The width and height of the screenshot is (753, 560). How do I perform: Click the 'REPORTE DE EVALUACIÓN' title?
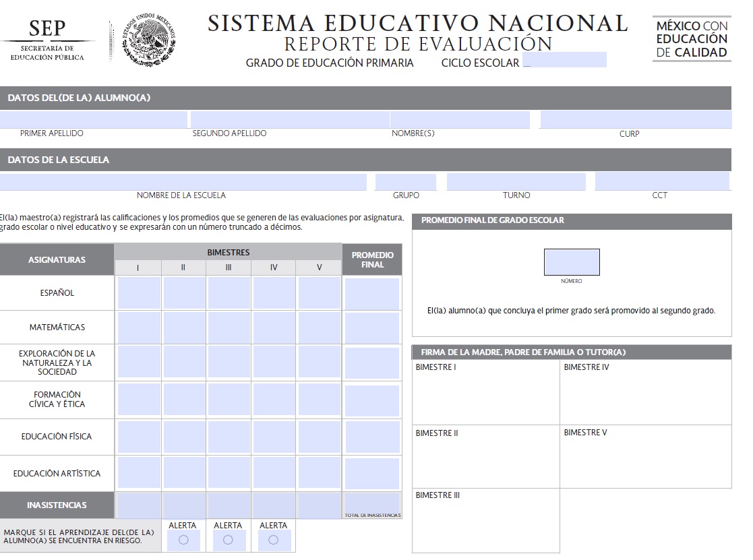point(418,44)
